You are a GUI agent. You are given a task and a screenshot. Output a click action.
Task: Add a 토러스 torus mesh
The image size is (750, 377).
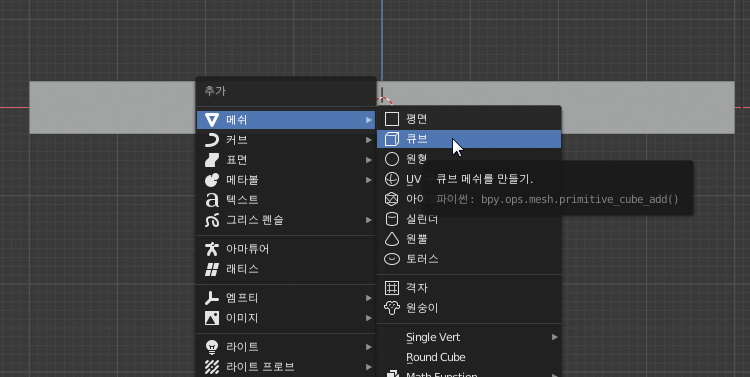pos(469,259)
